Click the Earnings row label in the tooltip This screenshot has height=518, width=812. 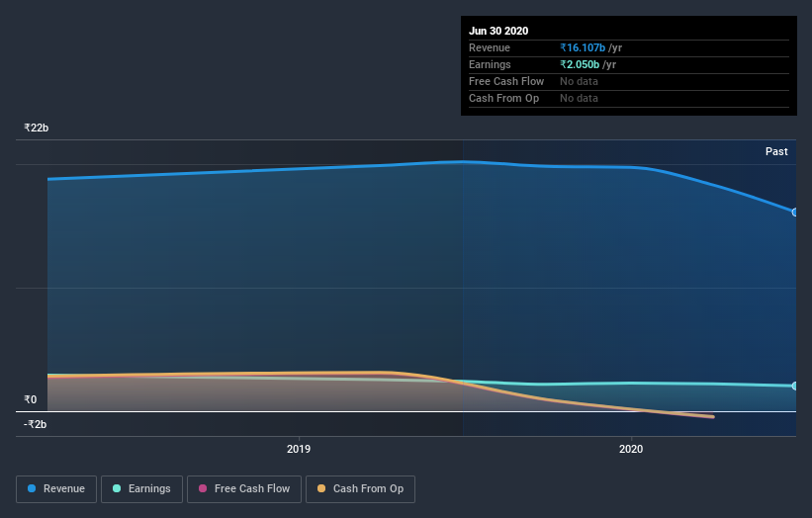point(490,64)
